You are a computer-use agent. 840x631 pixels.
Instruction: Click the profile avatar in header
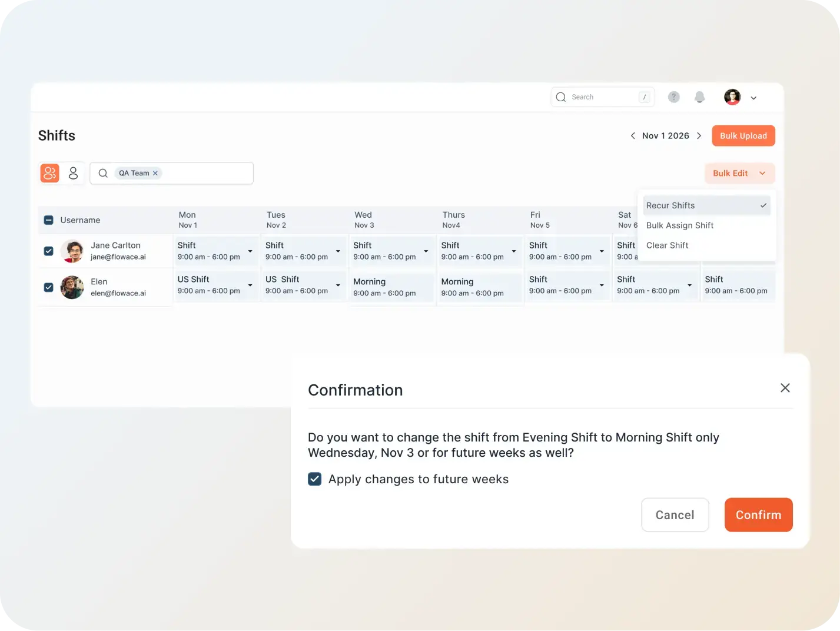(x=732, y=97)
